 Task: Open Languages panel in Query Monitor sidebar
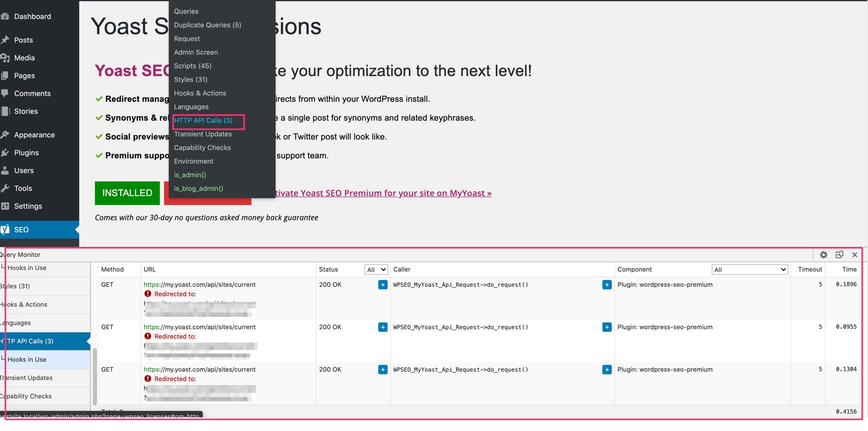point(45,323)
